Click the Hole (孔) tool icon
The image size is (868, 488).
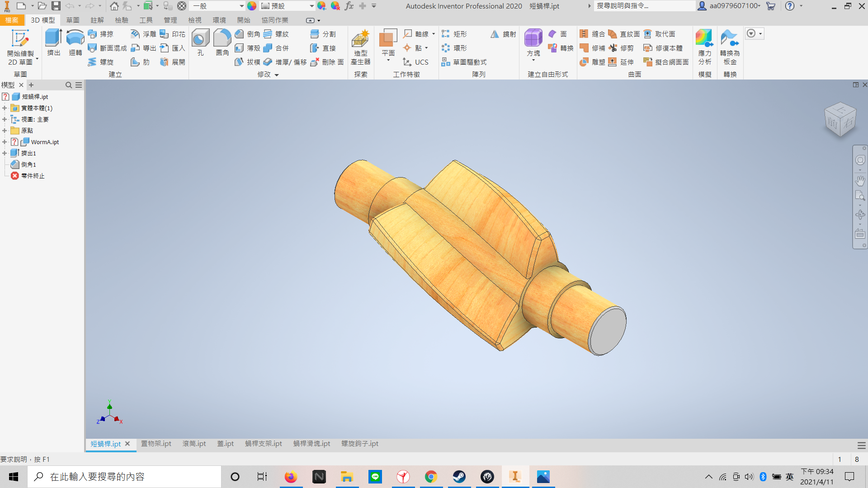click(200, 38)
